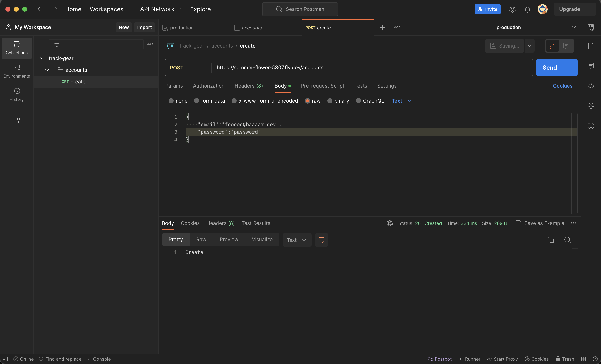Switch to Pre-request Script tab

click(x=322, y=86)
